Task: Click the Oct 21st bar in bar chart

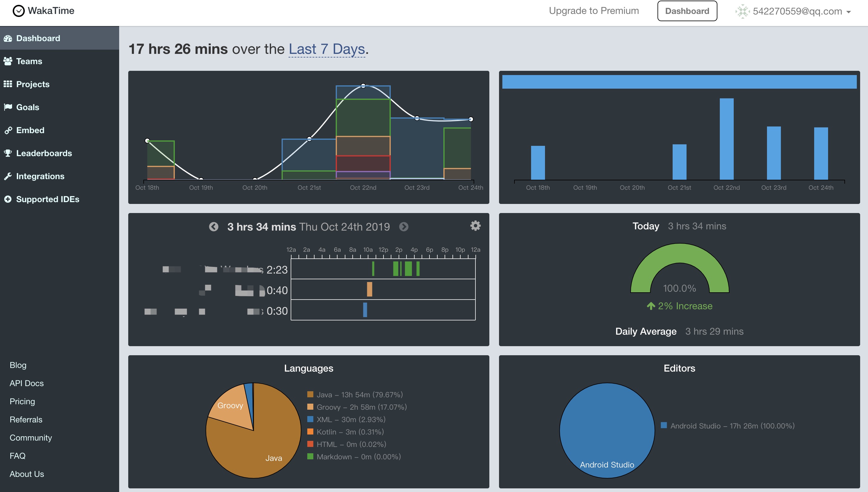Action: [x=679, y=162]
